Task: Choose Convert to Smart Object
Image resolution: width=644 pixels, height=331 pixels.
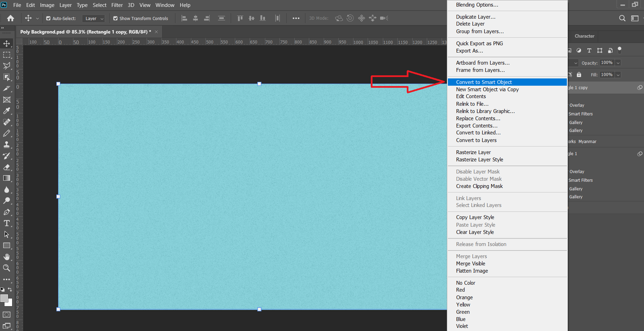Action: pyautogui.click(x=484, y=82)
